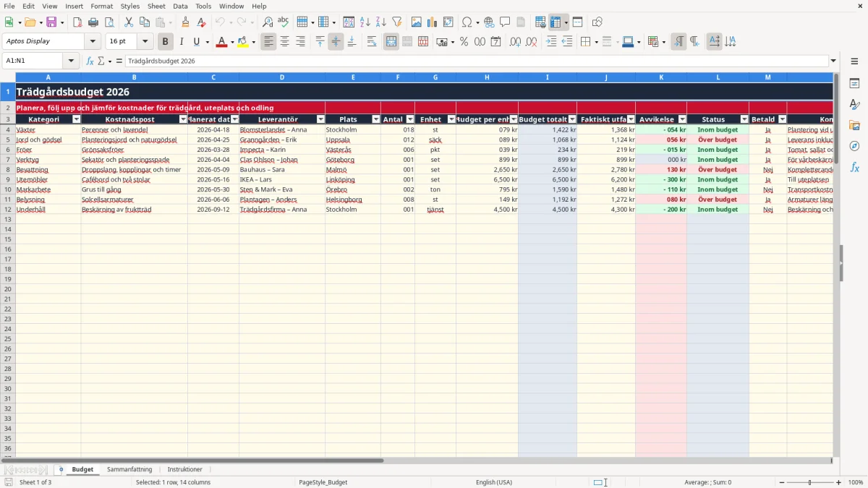Sort ascending using the toolbar icon

coord(365,22)
